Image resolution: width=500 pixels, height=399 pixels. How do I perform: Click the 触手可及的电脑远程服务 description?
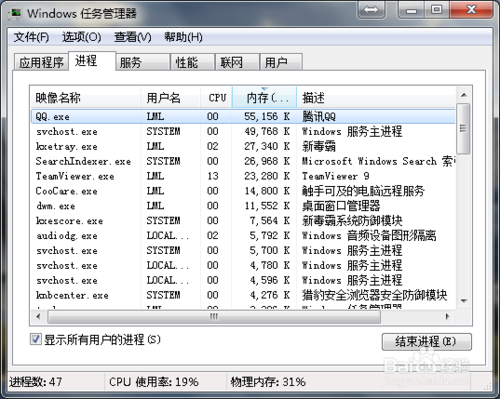click(363, 191)
